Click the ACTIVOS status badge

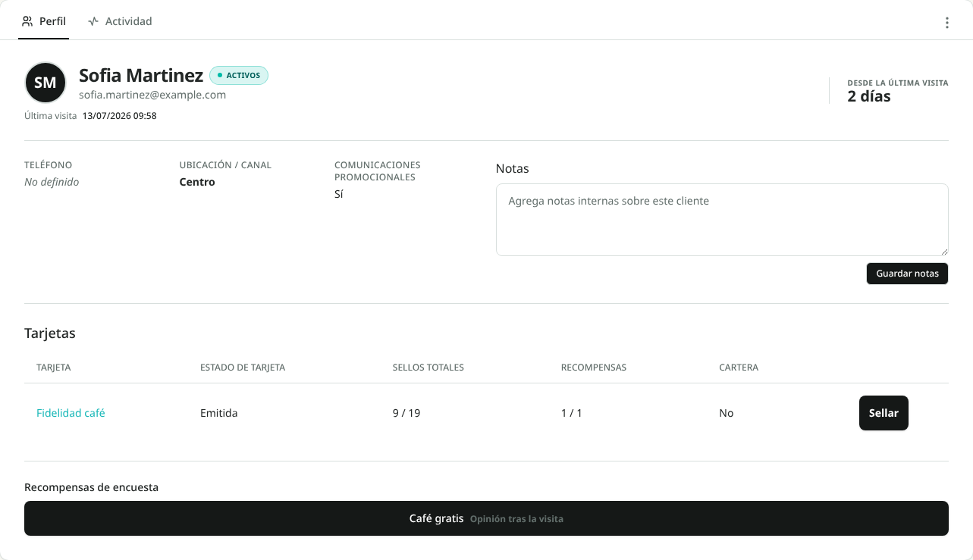(x=239, y=75)
